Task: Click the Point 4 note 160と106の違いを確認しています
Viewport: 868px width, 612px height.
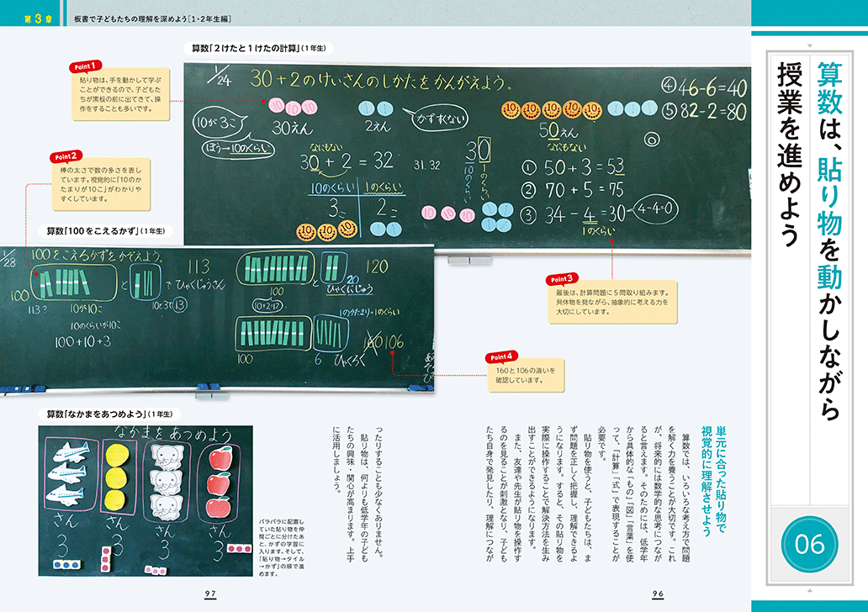Action: pos(527,376)
